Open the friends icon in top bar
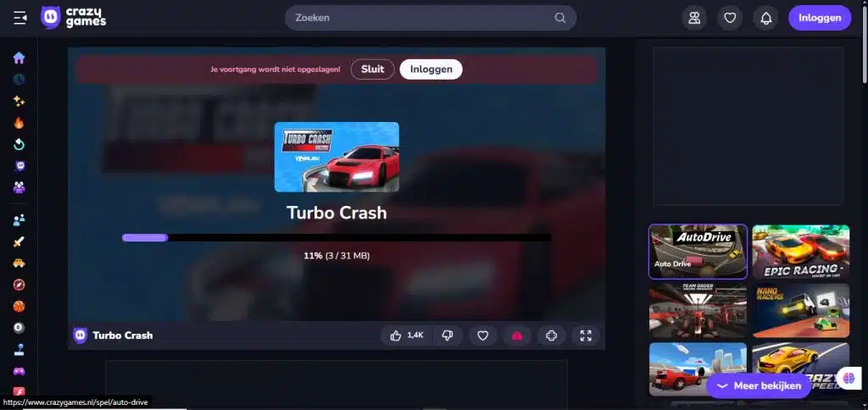Screen dimensions: 868x410 pos(694,19)
